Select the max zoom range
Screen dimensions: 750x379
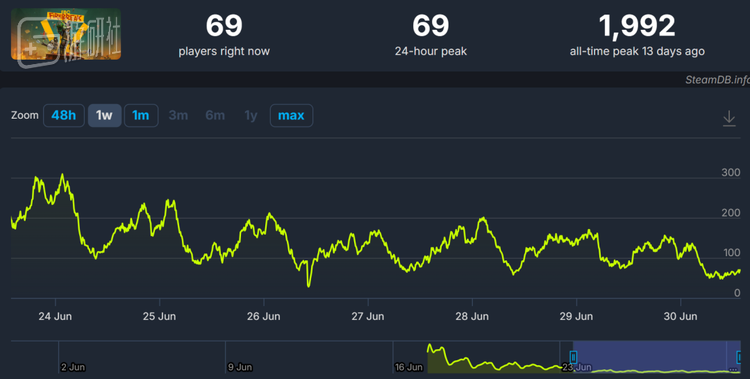291,115
